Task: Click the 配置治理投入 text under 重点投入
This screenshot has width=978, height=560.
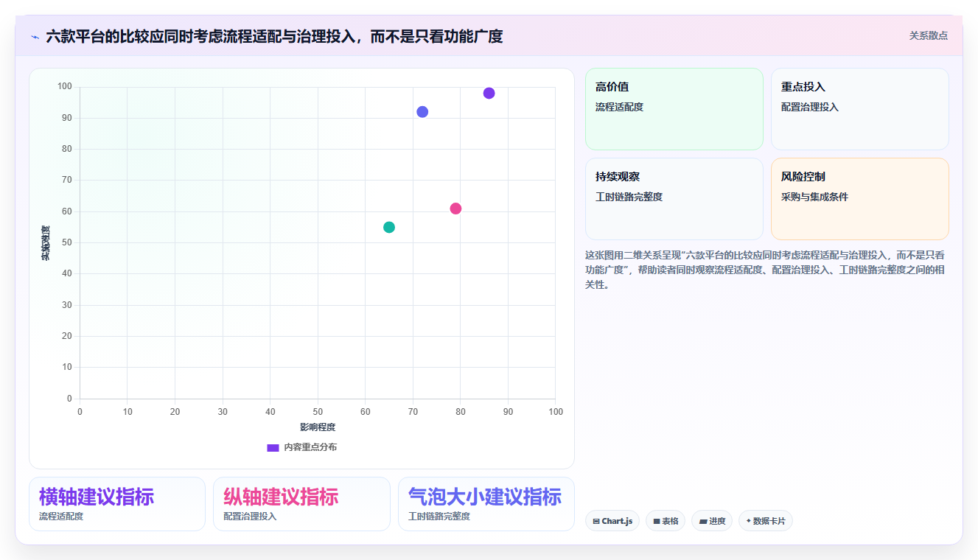Action: coord(810,107)
